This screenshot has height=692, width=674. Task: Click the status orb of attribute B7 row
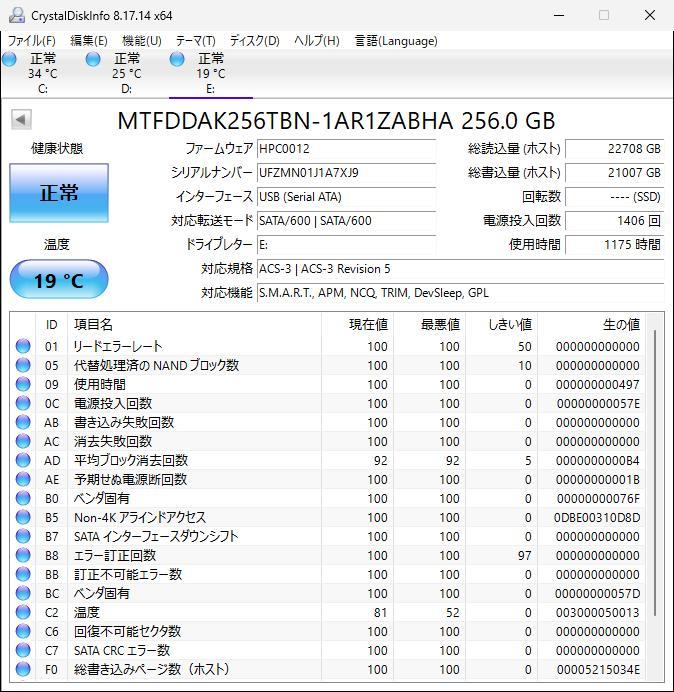point(23,536)
